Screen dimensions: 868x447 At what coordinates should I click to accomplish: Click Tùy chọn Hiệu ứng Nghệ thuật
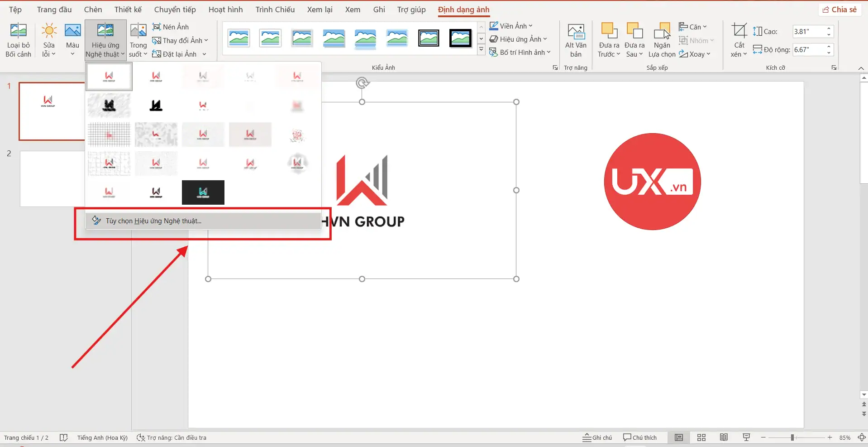tap(203, 221)
